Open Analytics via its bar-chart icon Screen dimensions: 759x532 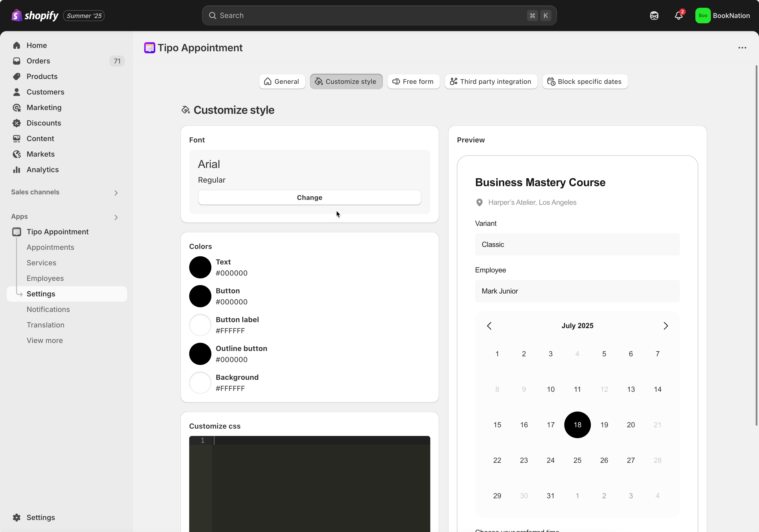(x=17, y=170)
